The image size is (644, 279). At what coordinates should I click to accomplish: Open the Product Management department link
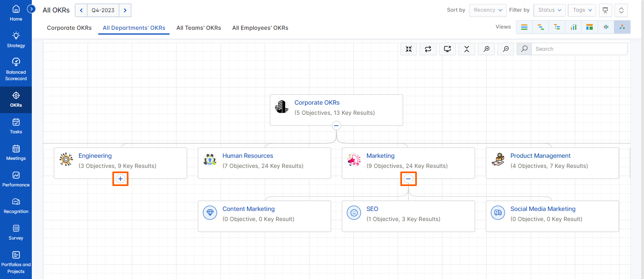(540, 156)
